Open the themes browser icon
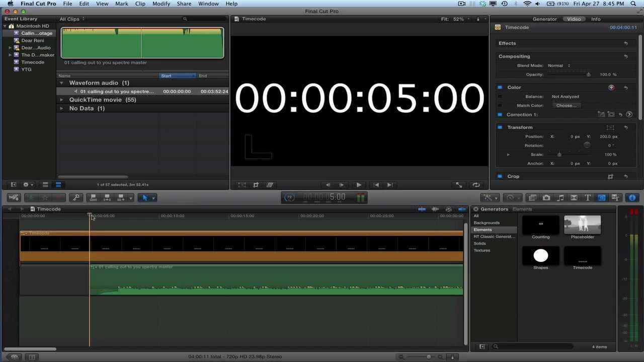 pyautogui.click(x=615, y=198)
